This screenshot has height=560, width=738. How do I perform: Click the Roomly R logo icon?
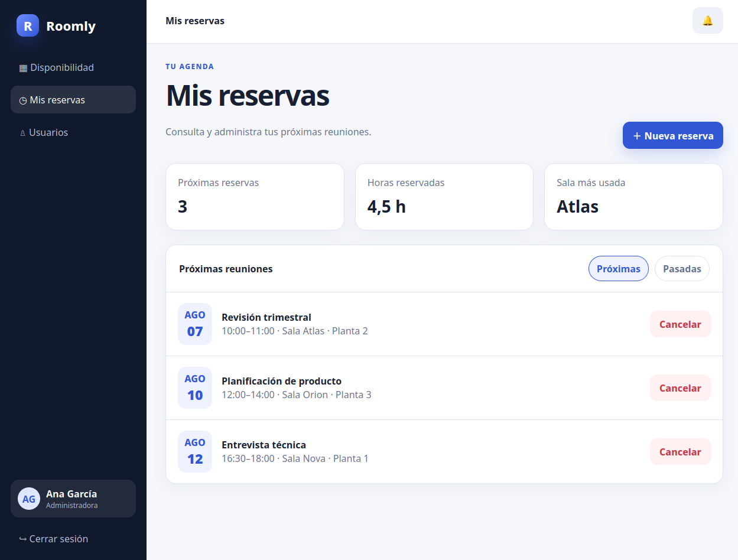point(28,25)
